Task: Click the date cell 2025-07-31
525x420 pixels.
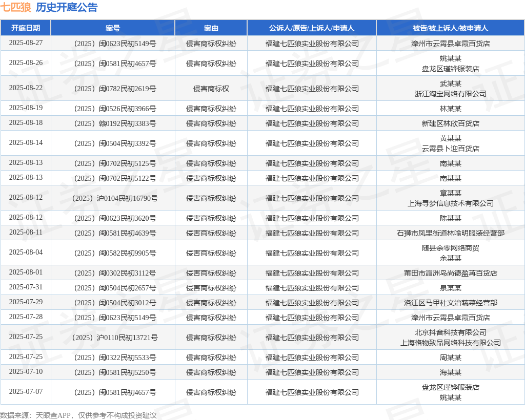Action: pyautogui.click(x=26, y=287)
